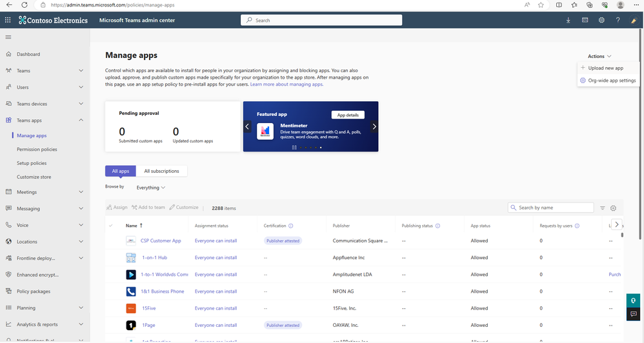Click the browser back arrow
The image size is (644, 343).
9,5
